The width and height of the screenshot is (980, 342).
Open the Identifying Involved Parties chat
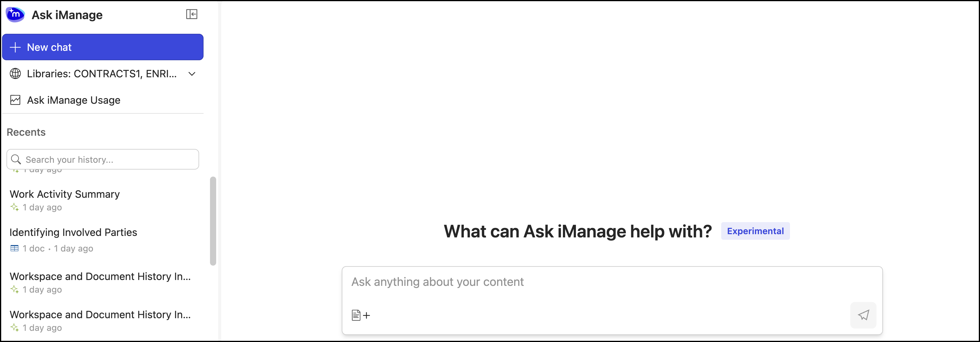74,232
